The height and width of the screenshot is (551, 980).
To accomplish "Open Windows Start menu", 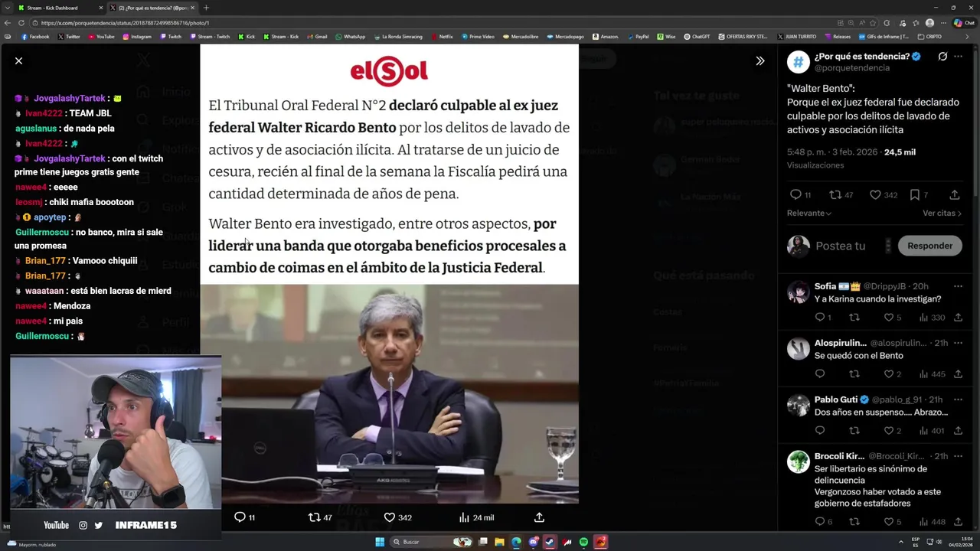I will (x=380, y=542).
